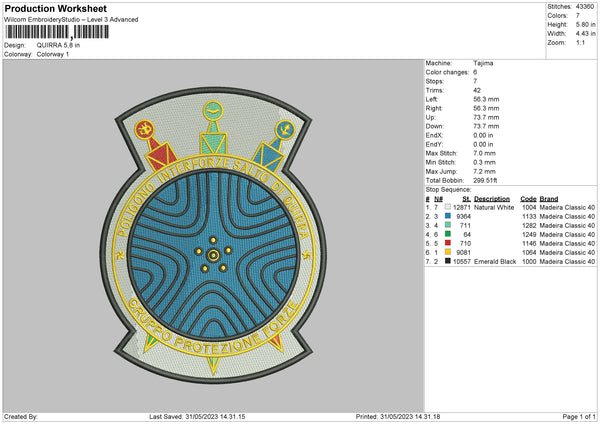Click the 'N#' column header
The image size is (600, 424).
[438, 199]
